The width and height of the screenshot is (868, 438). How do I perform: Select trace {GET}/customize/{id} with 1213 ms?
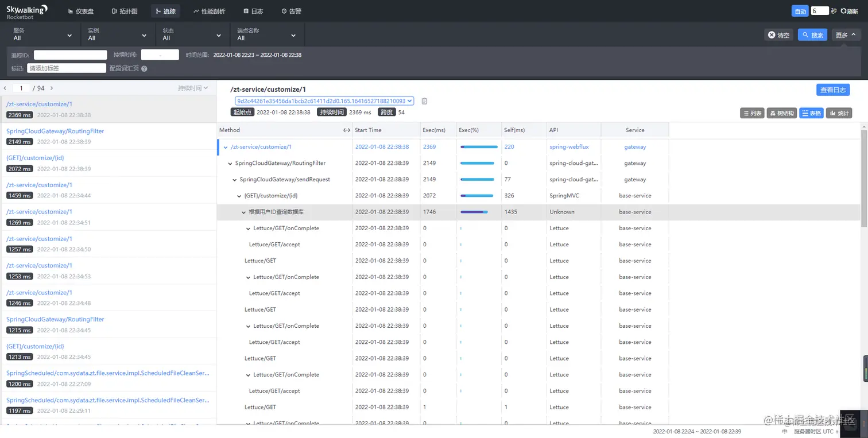click(x=108, y=351)
